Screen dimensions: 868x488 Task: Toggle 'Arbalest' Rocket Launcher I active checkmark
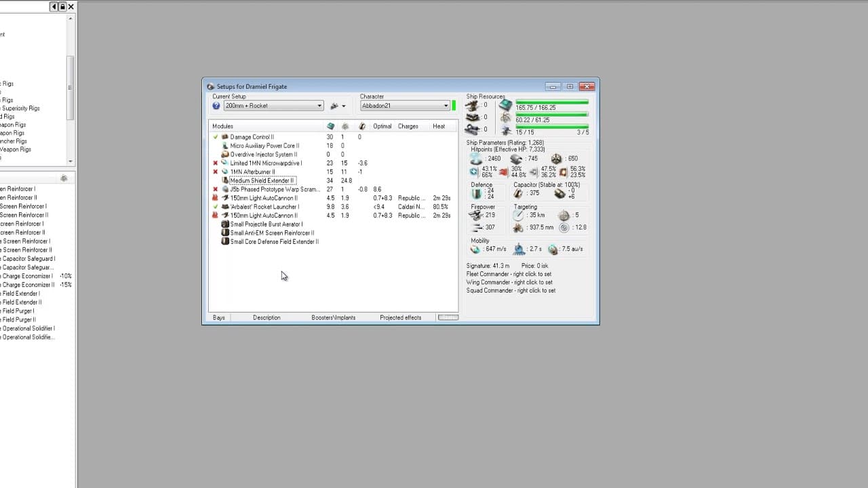click(x=216, y=207)
